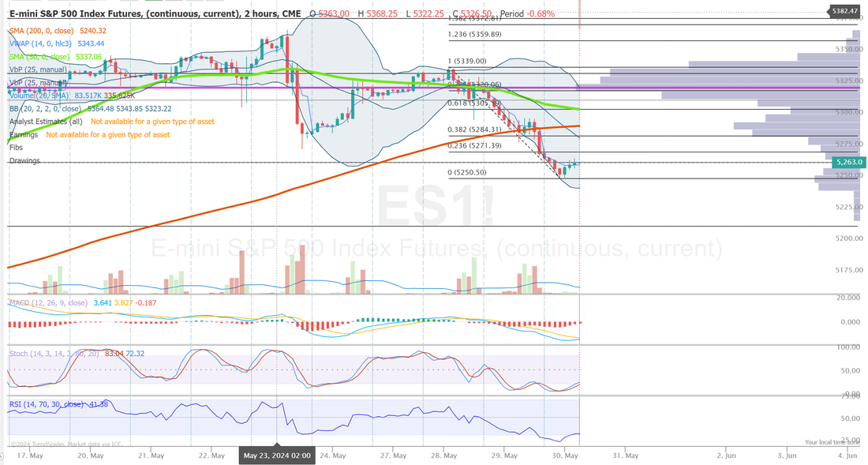Click the 100.00 Stochastic axis label

point(850,347)
